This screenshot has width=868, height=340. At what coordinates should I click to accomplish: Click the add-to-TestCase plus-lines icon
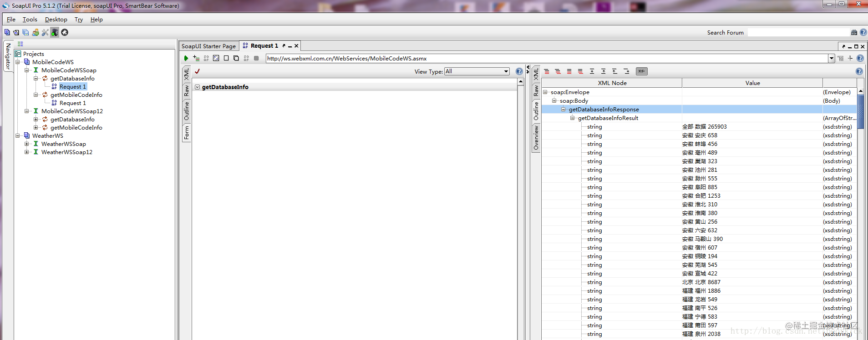[196, 58]
